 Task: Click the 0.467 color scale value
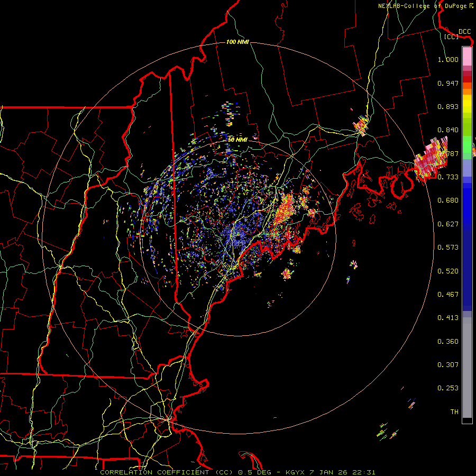(448, 295)
